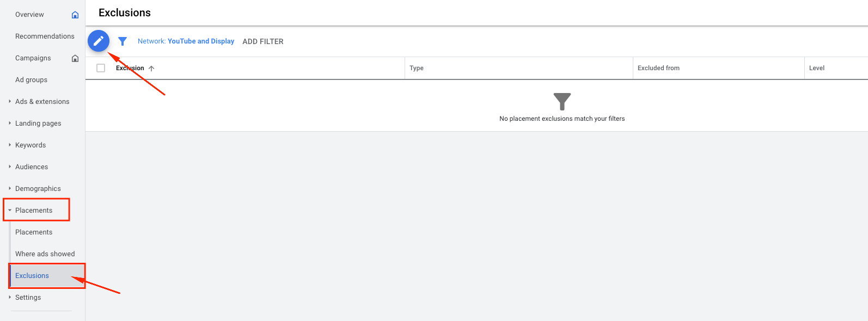Open the Where ads showed subpage
This screenshot has width=868, height=321.
coord(45,254)
